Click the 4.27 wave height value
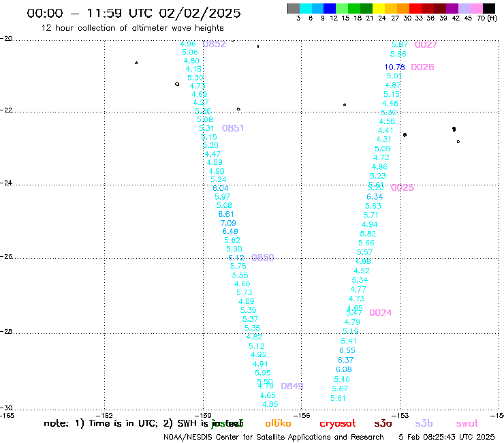This screenshot has width=504, height=443. click(201, 102)
